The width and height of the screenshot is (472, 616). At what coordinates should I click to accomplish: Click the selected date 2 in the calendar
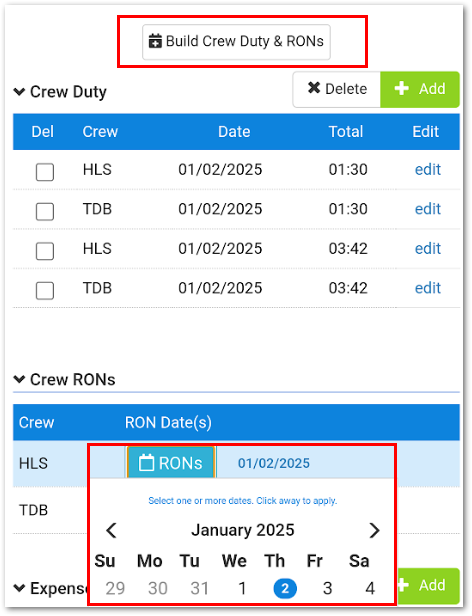pos(285,588)
